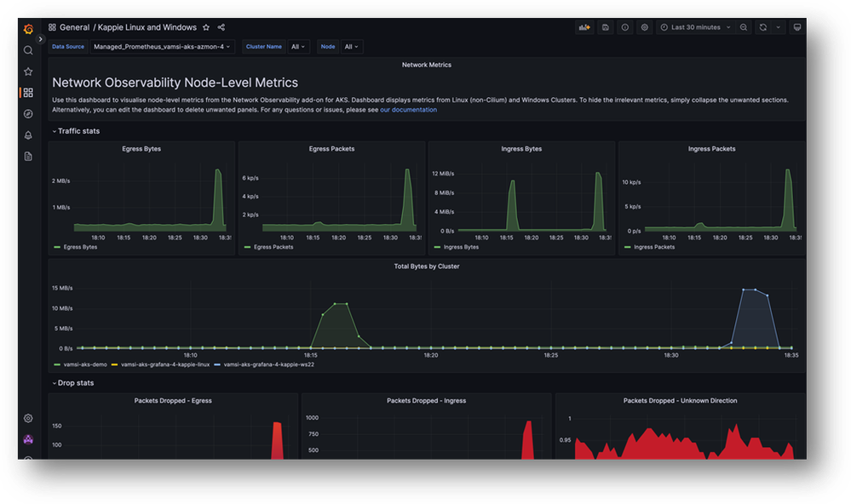The width and height of the screenshot is (851, 504).
Task: Click the Ingress Packets panel title
Action: tap(711, 149)
